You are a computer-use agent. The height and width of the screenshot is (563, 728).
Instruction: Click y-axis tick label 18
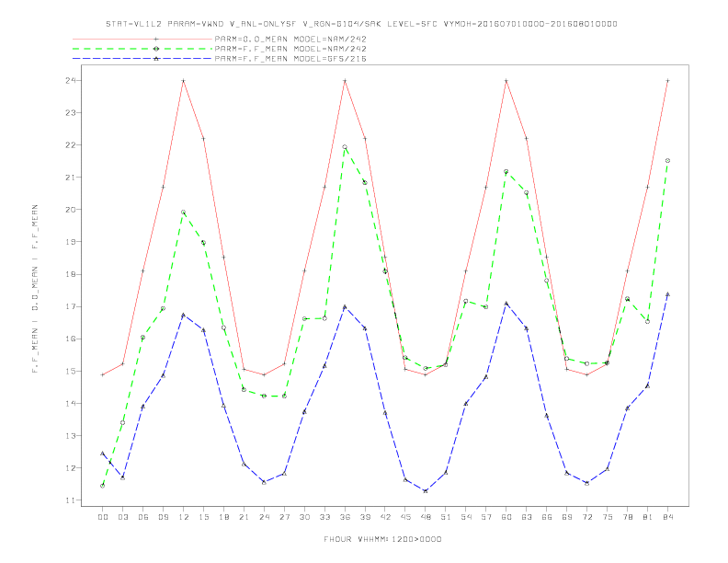(71, 274)
